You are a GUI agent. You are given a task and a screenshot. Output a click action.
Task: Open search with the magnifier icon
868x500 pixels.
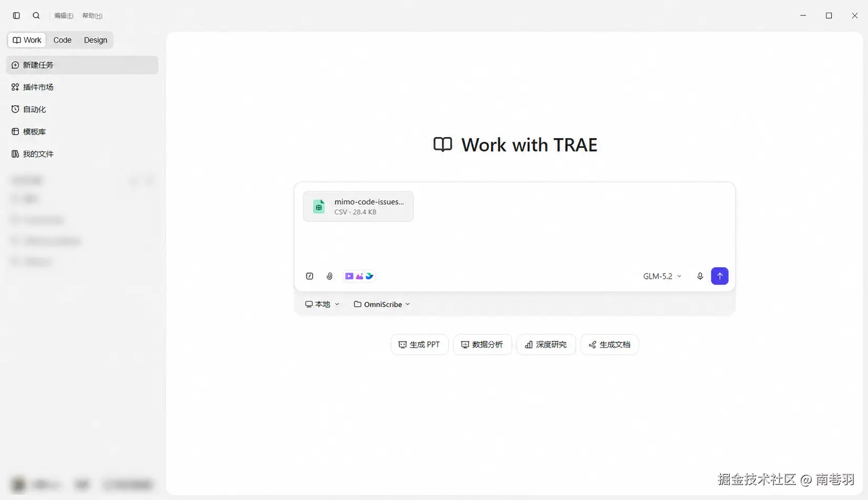click(x=36, y=16)
